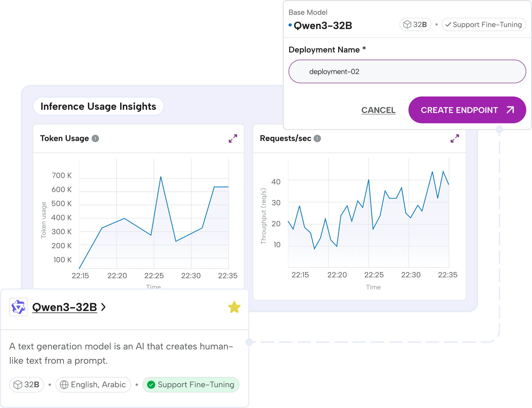Open the Qwen3-32B model link
Viewport: 532px width, 408px height.
(x=65, y=307)
